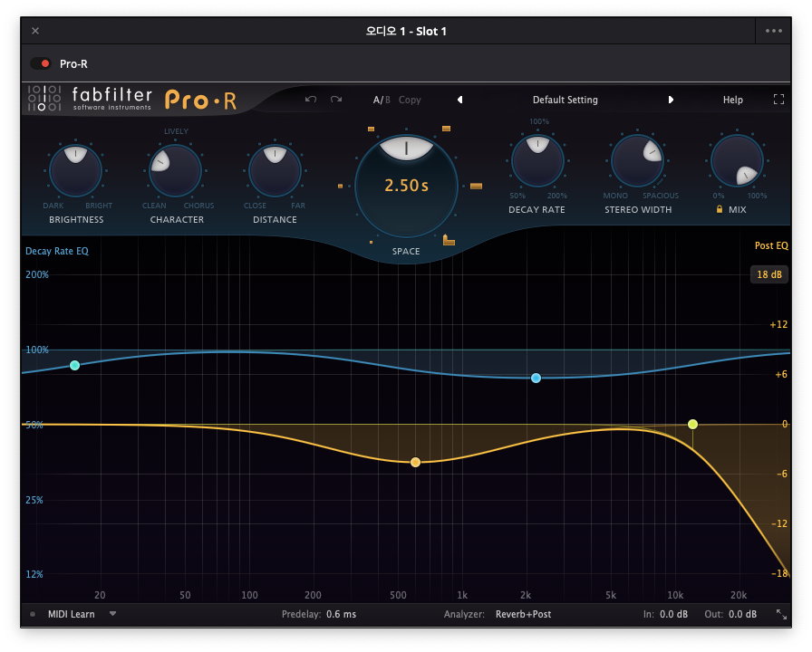This screenshot has width=812, height=652.
Task: Click the undo arrow icon
Action: (311, 100)
